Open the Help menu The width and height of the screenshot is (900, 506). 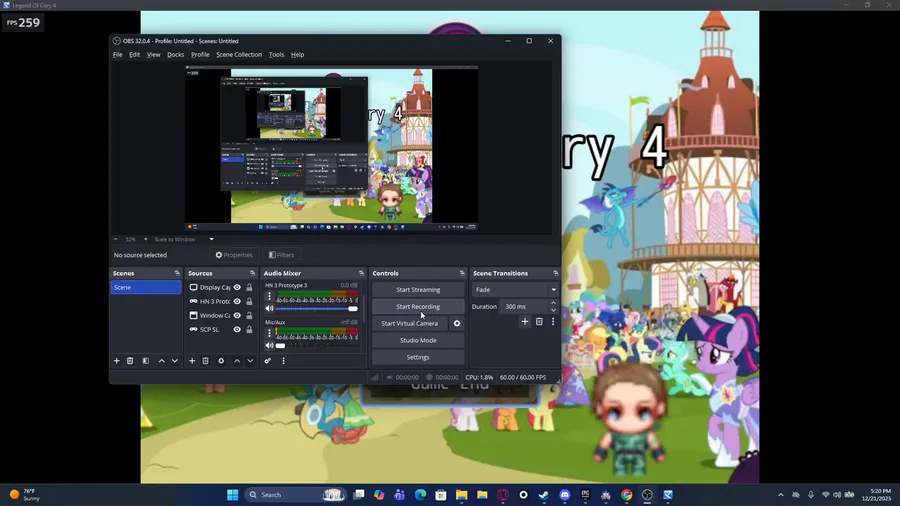coord(297,55)
